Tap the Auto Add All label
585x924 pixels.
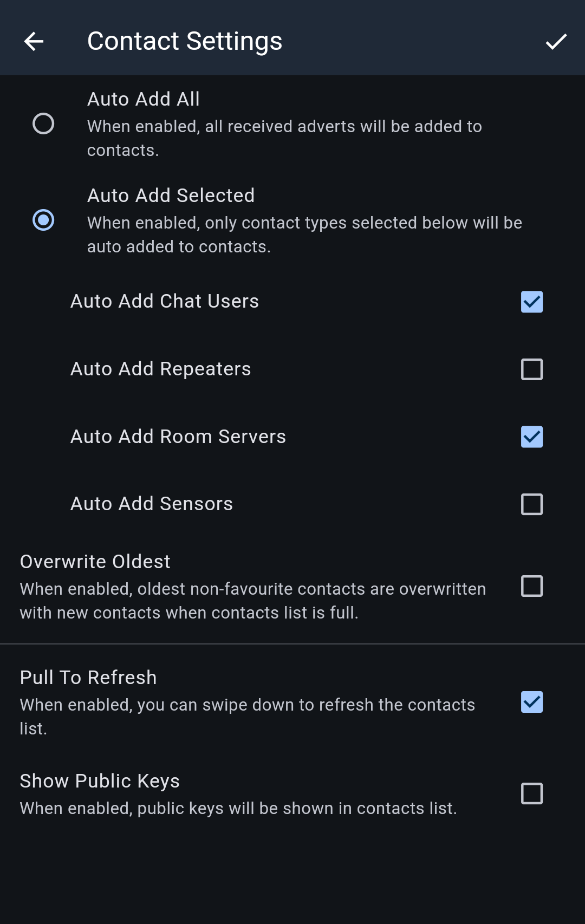coord(144,99)
